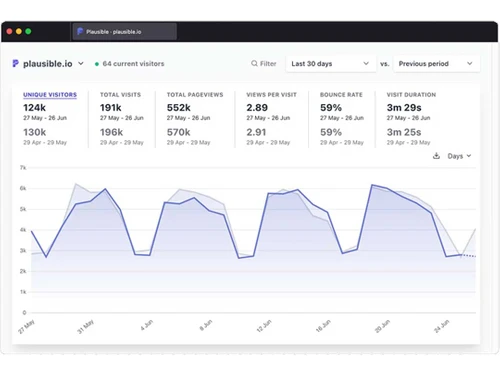
Task: Click the 2.91 previous views per visit value
Action: pos(256,132)
